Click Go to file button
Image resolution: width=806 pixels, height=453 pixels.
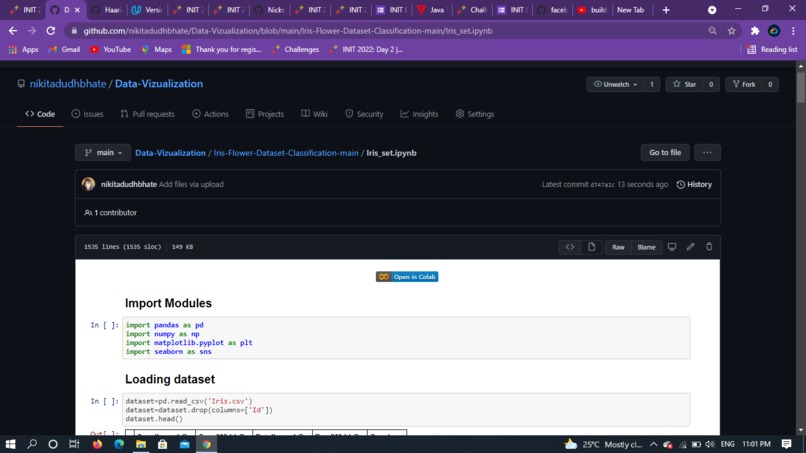pos(665,153)
